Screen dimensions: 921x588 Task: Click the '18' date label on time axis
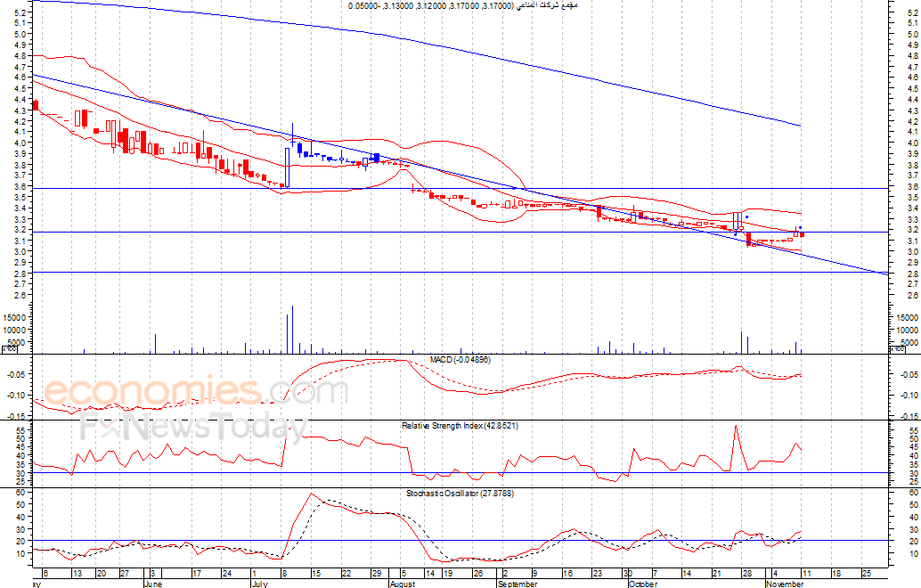[x=835, y=574]
